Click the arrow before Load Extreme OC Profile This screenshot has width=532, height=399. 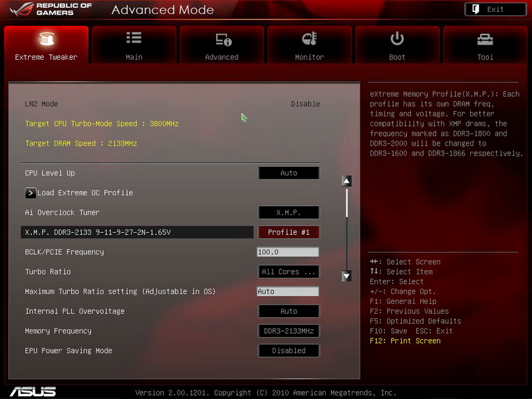pyautogui.click(x=30, y=193)
